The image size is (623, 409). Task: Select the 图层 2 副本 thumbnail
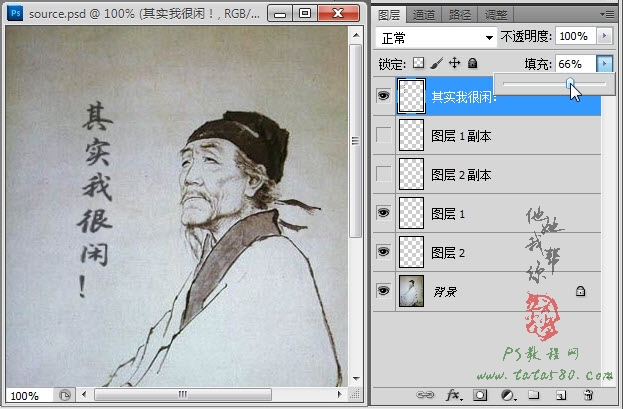tap(411, 174)
